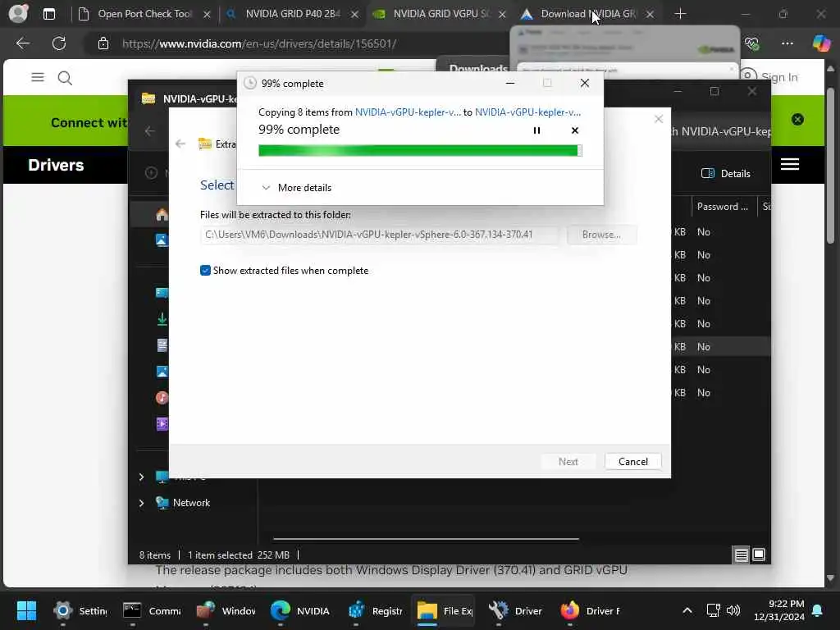The height and width of the screenshot is (630, 840).
Task: Pause the file copy operation
Action: click(536, 130)
